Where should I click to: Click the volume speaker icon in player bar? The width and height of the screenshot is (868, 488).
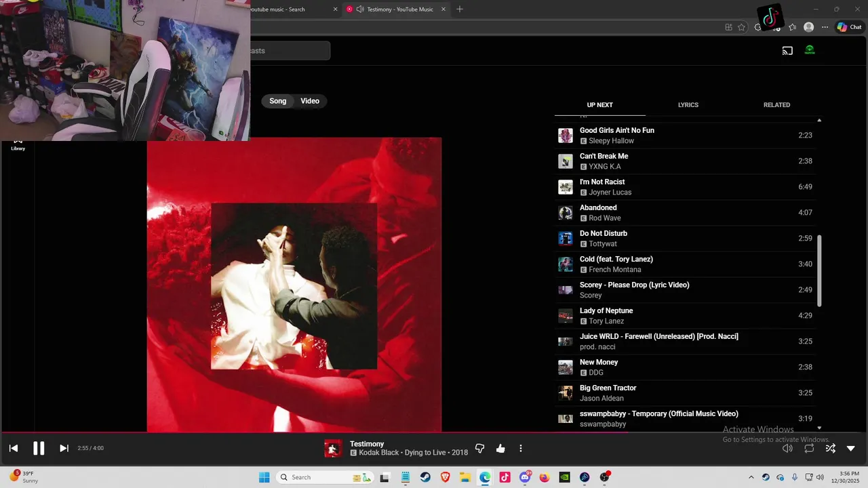coord(787,448)
